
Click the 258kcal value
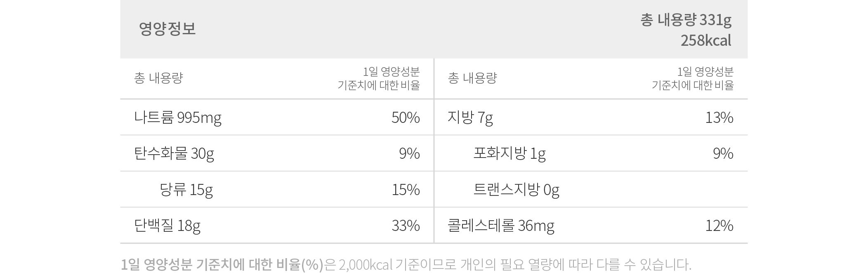[x=706, y=40]
